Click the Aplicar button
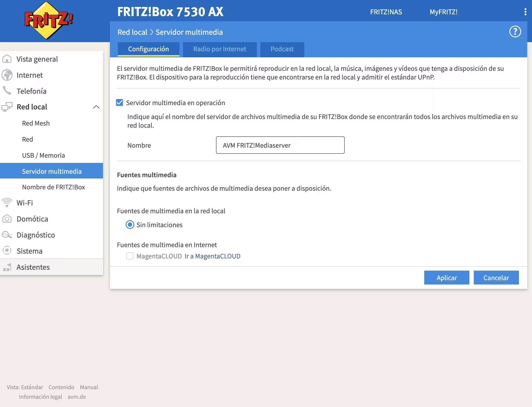This screenshot has width=532, height=407. pyautogui.click(x=447, y=277)
